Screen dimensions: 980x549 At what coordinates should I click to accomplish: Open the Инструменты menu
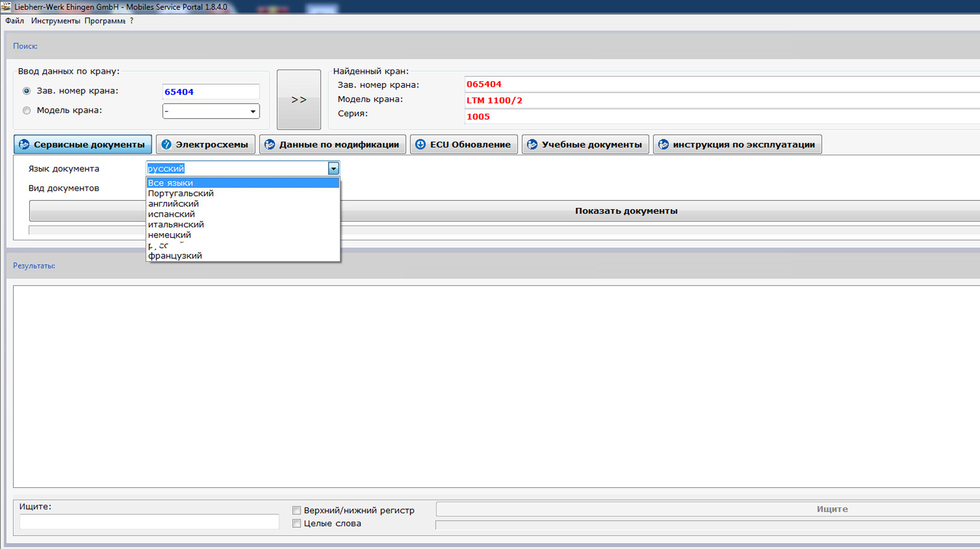pyautogui.click(x=56, y=21)
